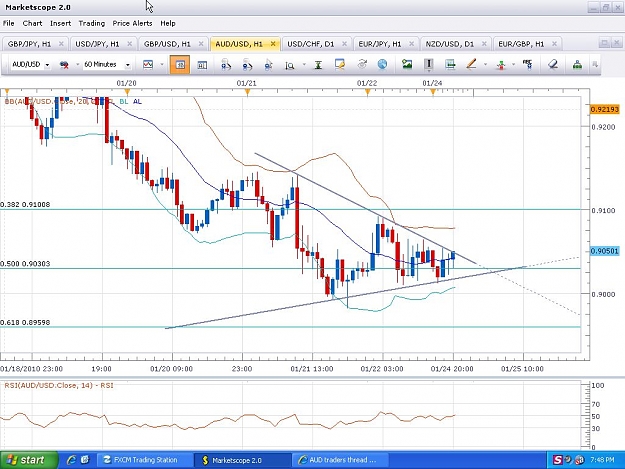
Task: Close the AUD/USD, H1 tab
Action: click(273, 44)
